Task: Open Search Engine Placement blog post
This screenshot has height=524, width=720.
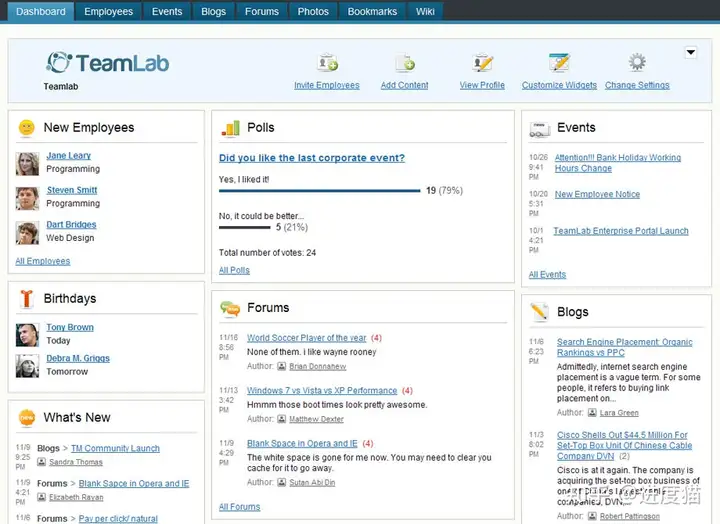Action: point(624,348)
